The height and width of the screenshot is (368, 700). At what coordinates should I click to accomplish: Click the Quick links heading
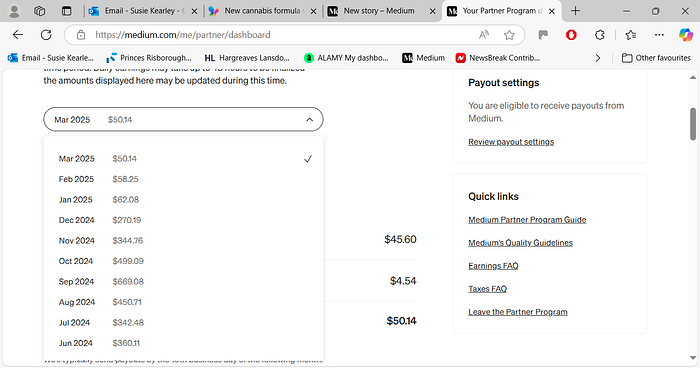(493, 197)
